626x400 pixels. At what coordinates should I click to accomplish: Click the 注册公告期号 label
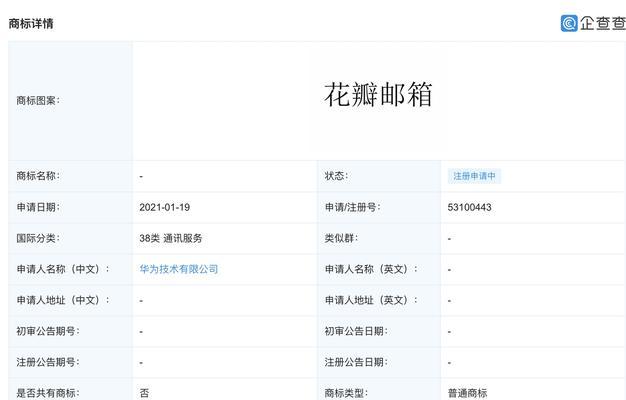point(48,362)
